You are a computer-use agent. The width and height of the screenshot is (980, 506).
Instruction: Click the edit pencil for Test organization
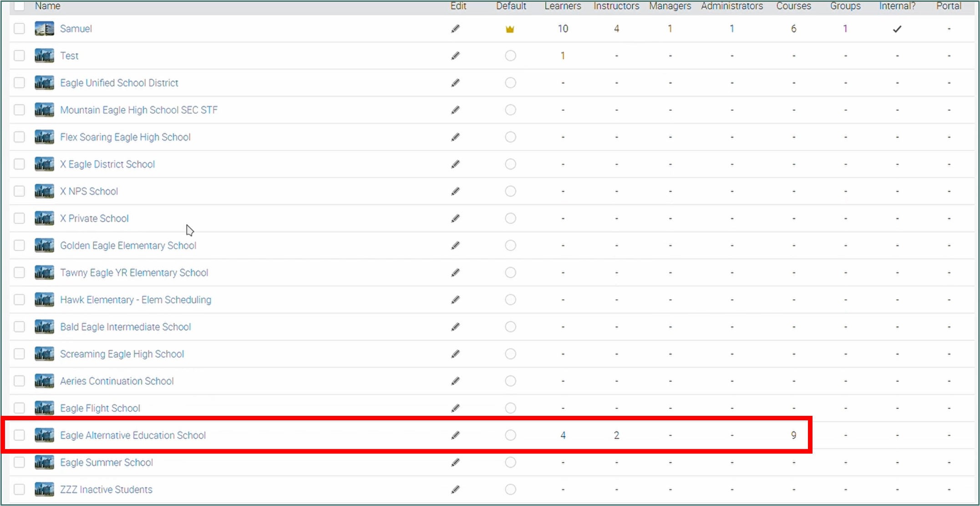pyautogui.click(x=455, y=56)
